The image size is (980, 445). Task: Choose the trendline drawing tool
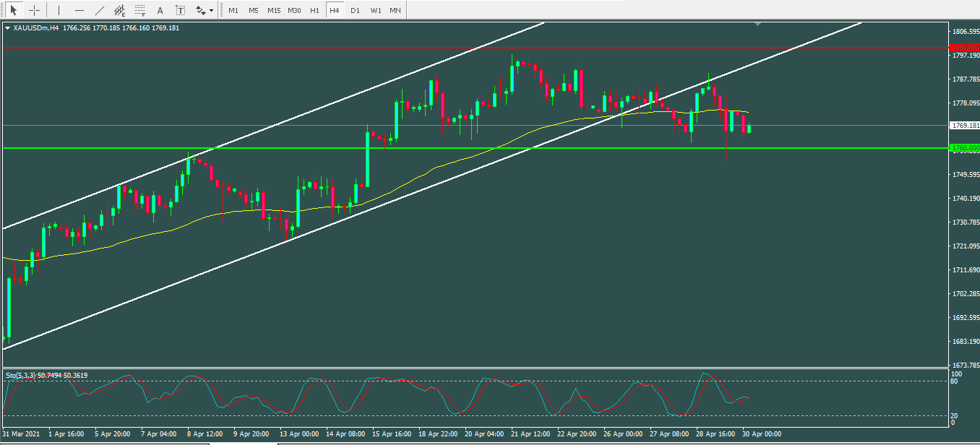(100, 11)
